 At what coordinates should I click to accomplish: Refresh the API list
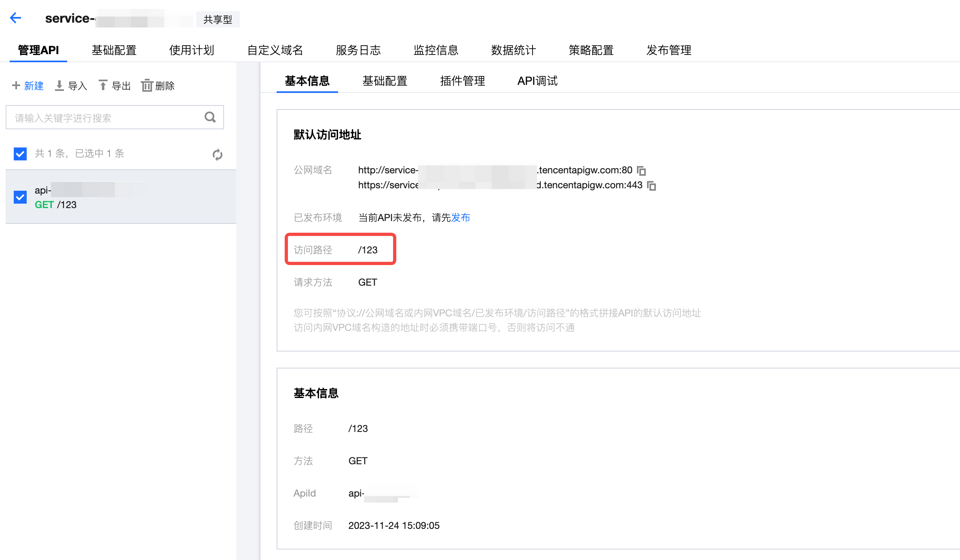(x=217, y=154)
